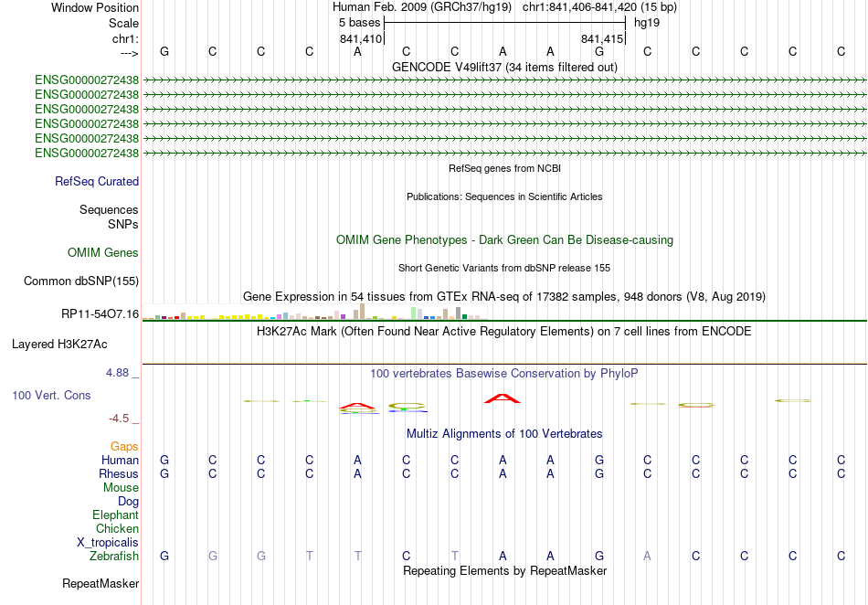Click the grayed A base in Zebrafish row
Screen dimensions: 868x605
pos(647,556)
